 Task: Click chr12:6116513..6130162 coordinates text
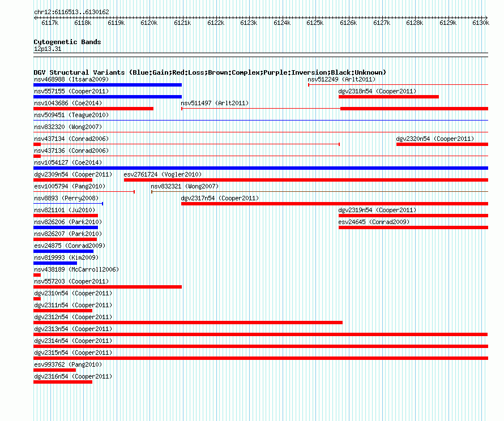(x=72, y=12)
